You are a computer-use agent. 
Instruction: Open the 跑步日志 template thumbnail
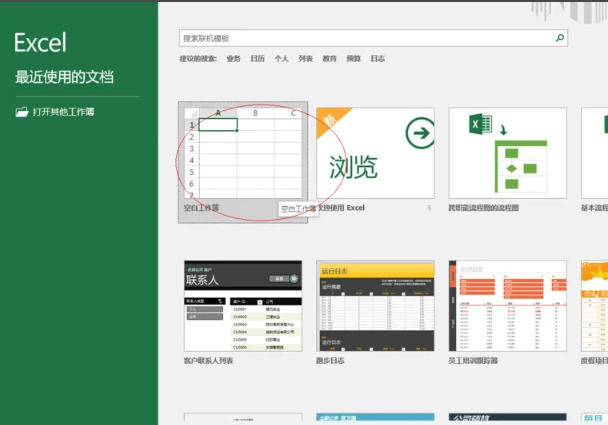pos(375,306)
